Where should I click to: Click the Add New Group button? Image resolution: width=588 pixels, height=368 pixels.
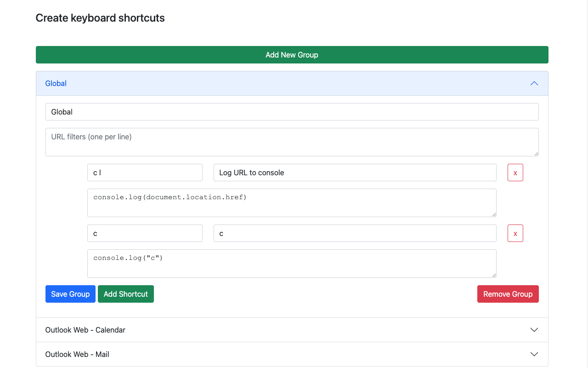tap(292, 55)
